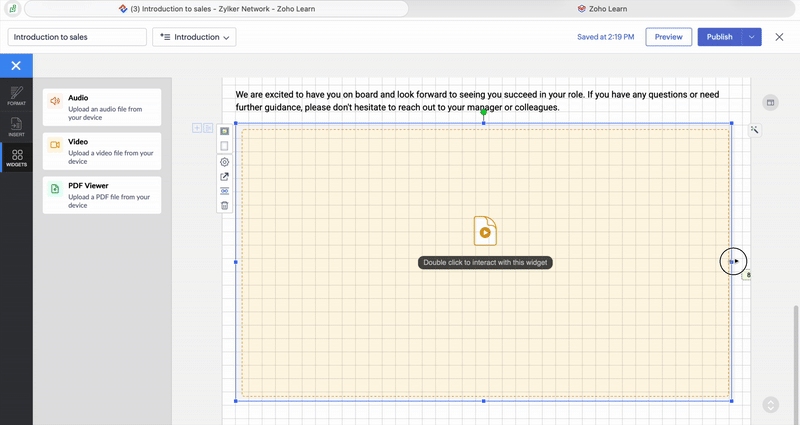Open the Publish button dropdown arrow
800x425 pixels.
click(751, 37)
